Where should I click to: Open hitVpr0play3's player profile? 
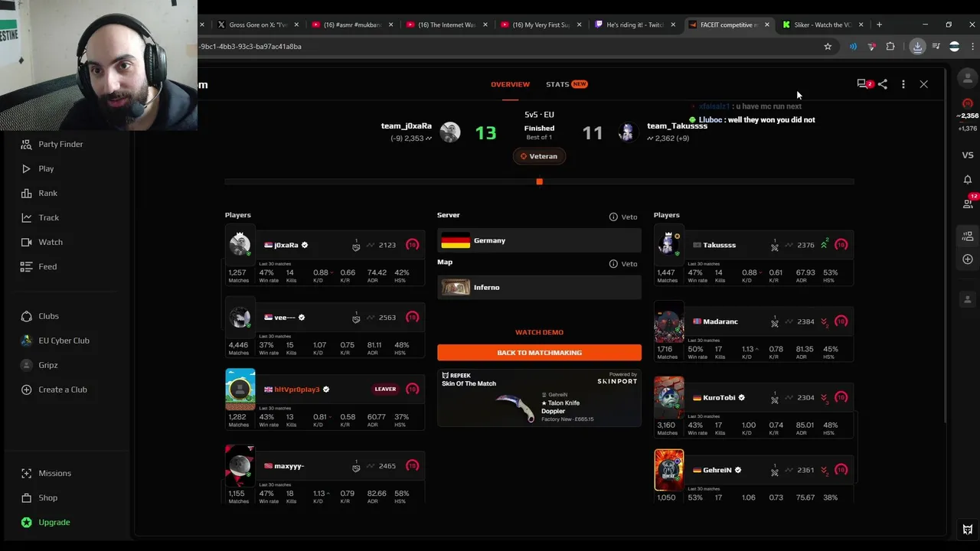click(x=296, y=390)
